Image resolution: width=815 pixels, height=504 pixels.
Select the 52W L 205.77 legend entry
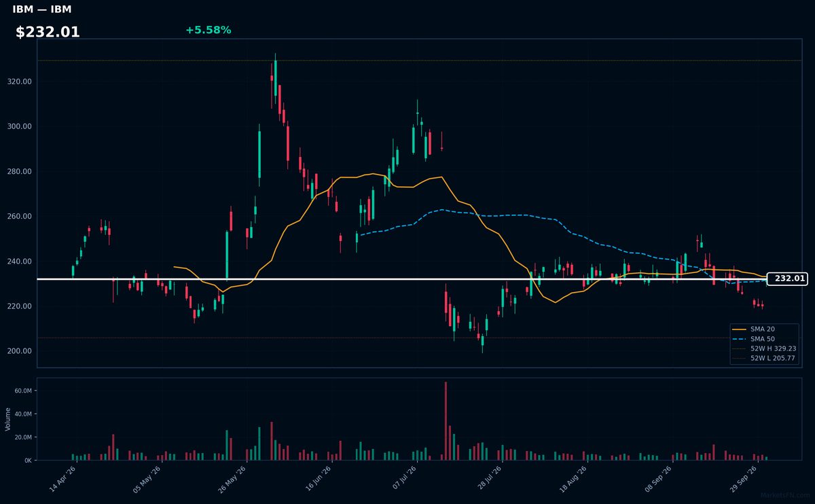coord(764,358)
